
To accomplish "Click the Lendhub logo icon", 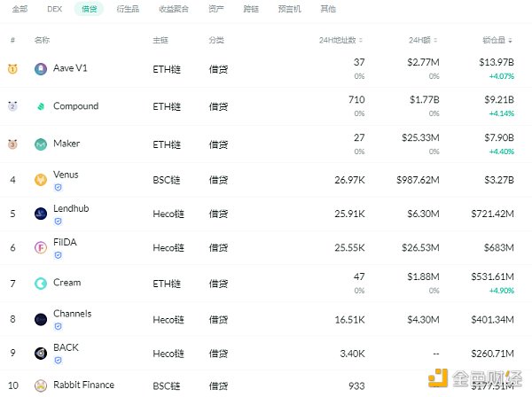I will click(41, 213).
